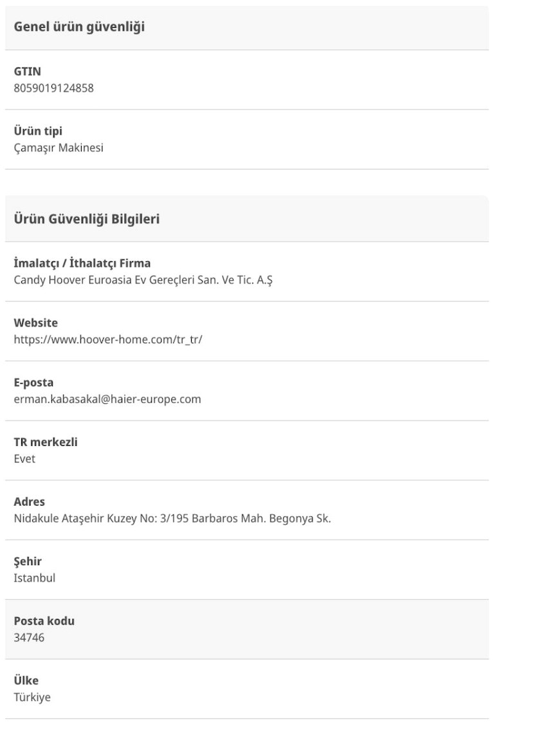Click the GTIN label
The image size is (560, 742).
click(x=28, y=71)
